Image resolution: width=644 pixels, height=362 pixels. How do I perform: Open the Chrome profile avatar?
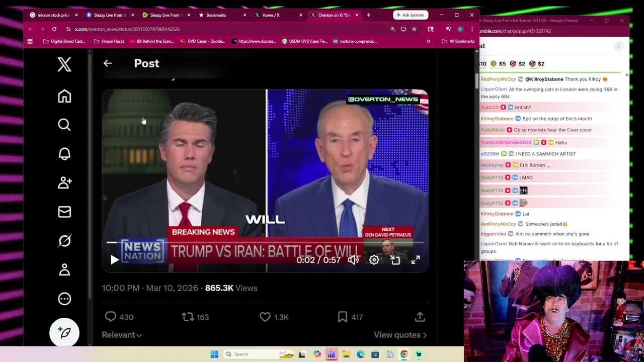(460, 29)
